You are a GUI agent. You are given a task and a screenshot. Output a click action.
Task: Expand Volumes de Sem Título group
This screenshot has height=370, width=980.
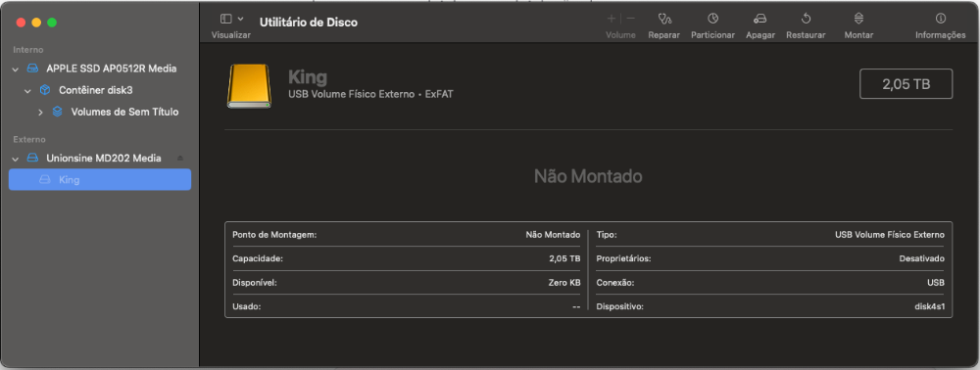[40, 113]
